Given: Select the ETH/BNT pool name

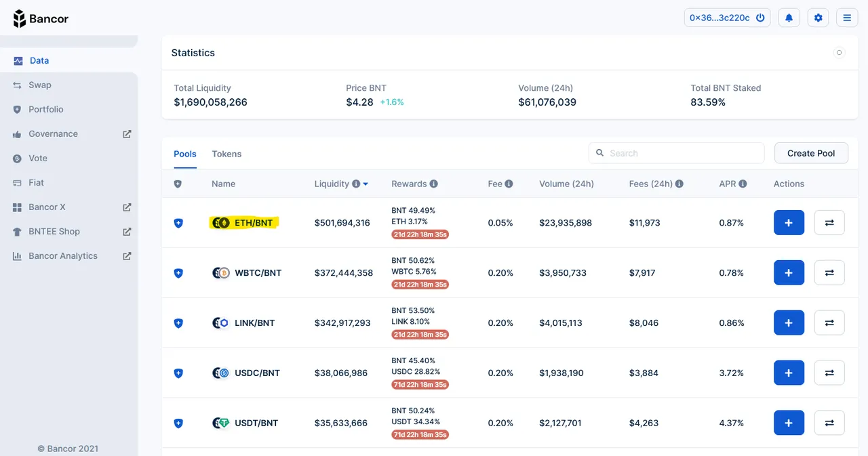Looking at the screenshot, I should coord(254,223).
